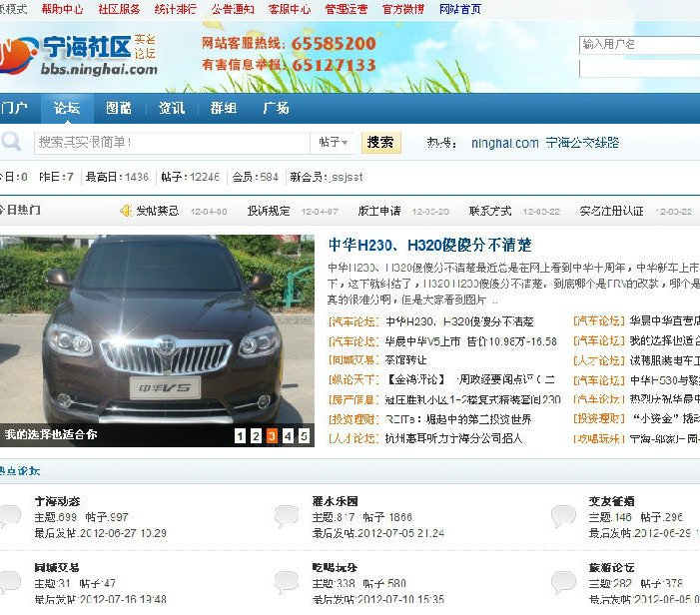Open the 版主申请 announcement
The width and height of the screenshot is (700, 615).
point(379,211)
